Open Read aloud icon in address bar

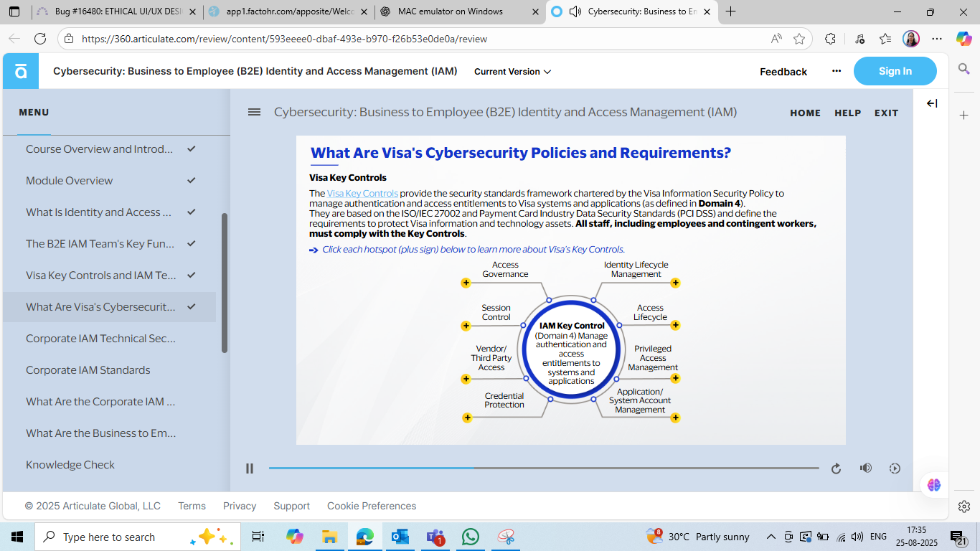click(776, 39)
